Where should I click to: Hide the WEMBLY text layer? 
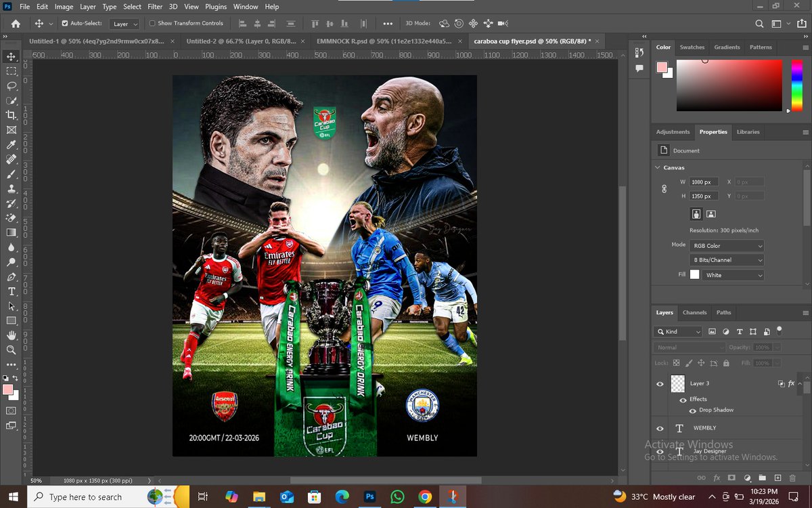coord(660,428)
